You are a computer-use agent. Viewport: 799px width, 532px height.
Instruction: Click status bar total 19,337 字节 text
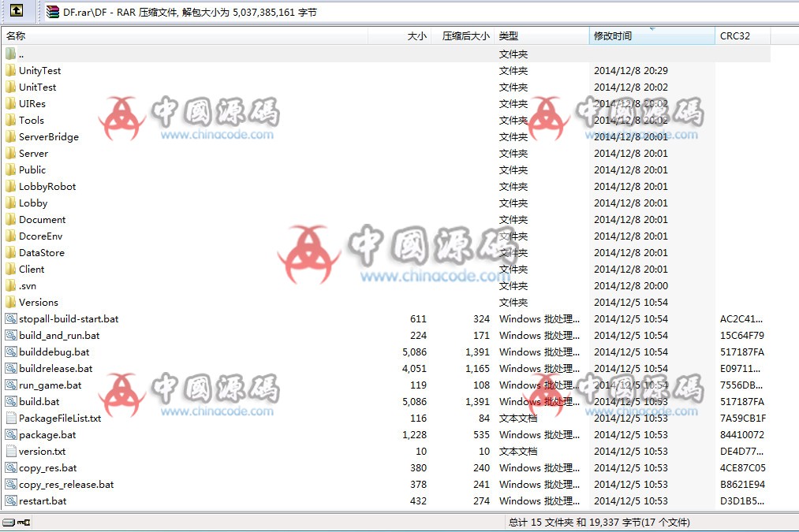615,523
